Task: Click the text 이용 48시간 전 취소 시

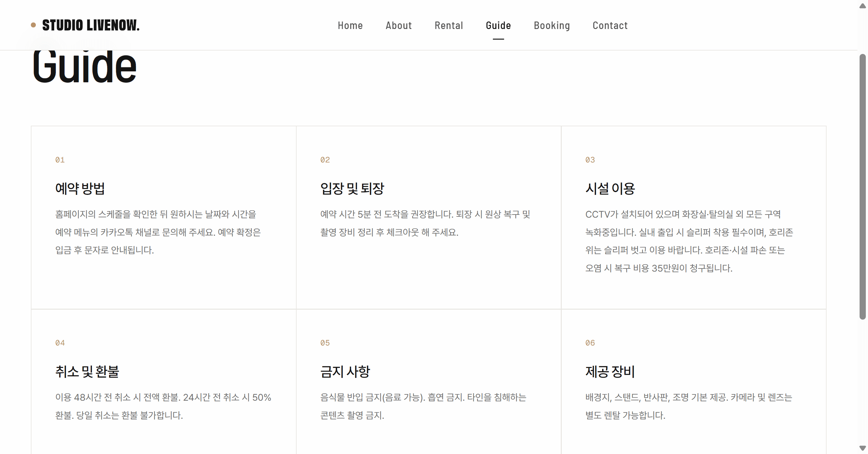Action: (163, 406)
